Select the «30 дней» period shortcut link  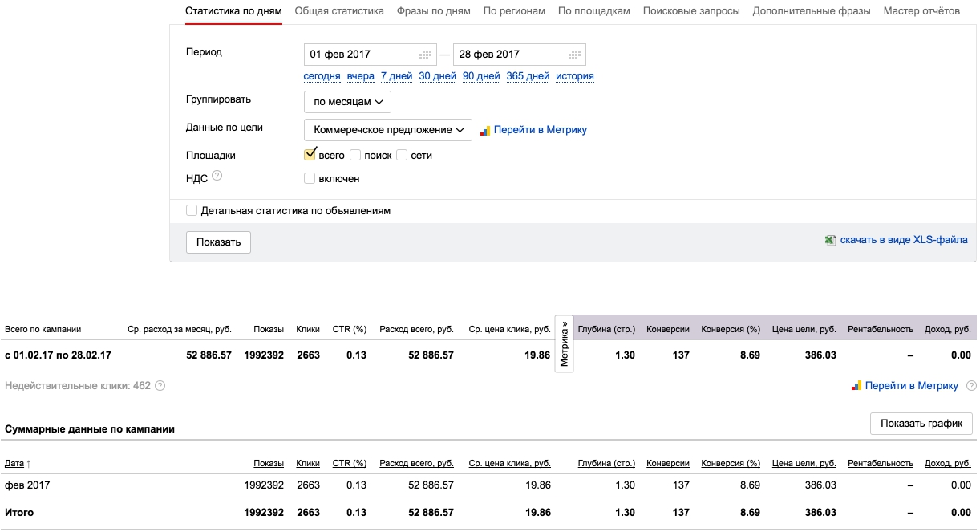[437, 76]
